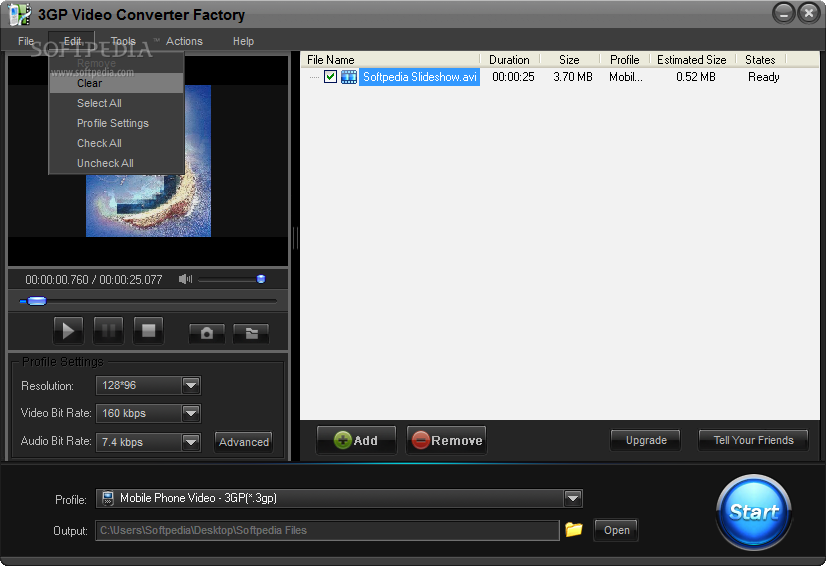Open the snapshot folder icon
Image resolution: width=826 pixels, height=566 pixels.
251,333
